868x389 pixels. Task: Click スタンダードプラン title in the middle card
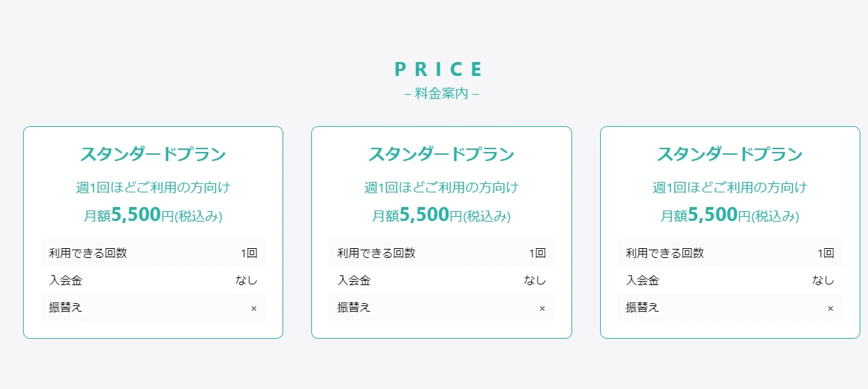[441, 154]
